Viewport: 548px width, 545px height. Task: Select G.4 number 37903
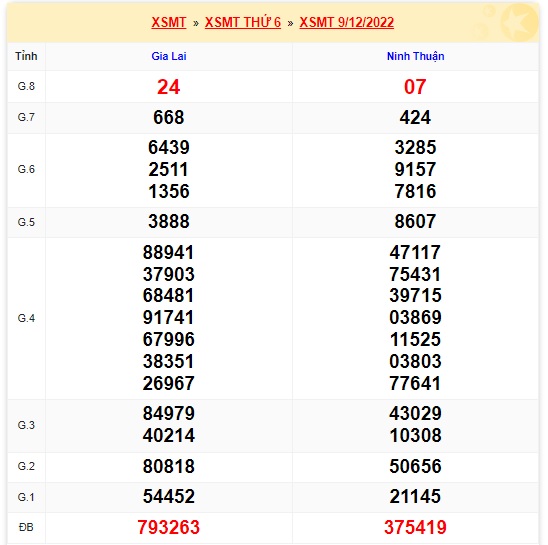[x=168, y=274]
